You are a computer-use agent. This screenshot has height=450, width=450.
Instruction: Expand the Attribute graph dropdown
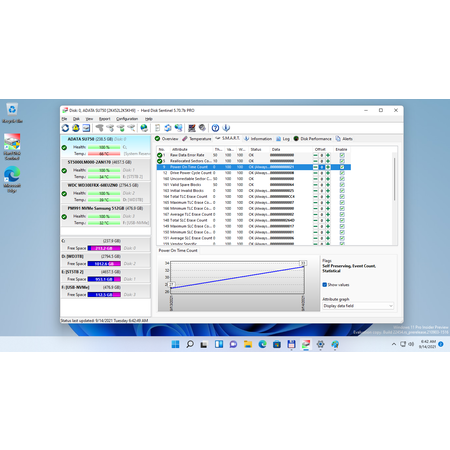[358, 306]
